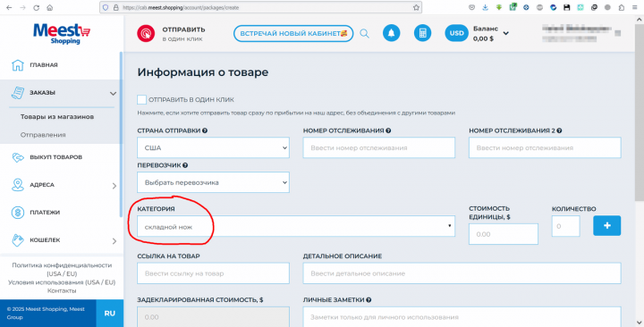
Task: Click the Номер отслеживания 2 input field
Action: (x=545, y=147)
